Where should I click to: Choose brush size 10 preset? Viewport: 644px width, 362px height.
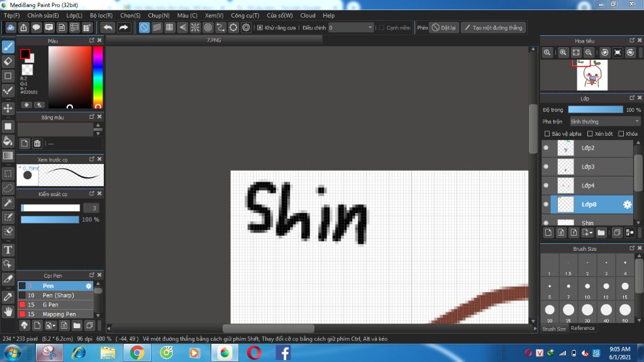(587, 289)
